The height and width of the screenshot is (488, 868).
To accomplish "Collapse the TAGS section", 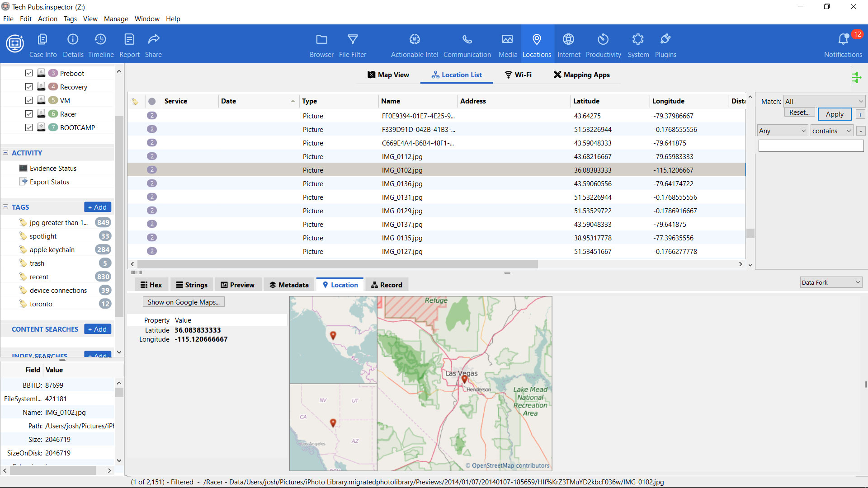I will [x=5, y=207].
